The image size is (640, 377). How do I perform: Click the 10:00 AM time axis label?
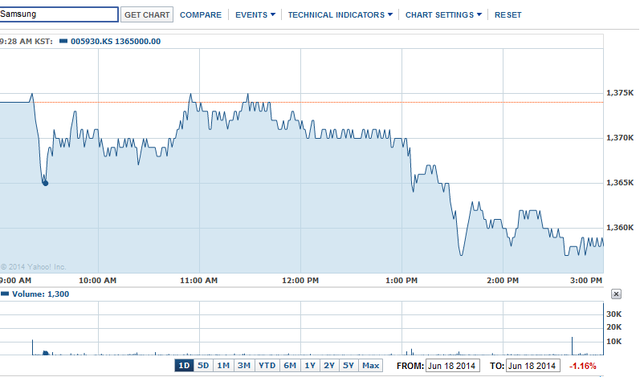(x=98, y=280)
